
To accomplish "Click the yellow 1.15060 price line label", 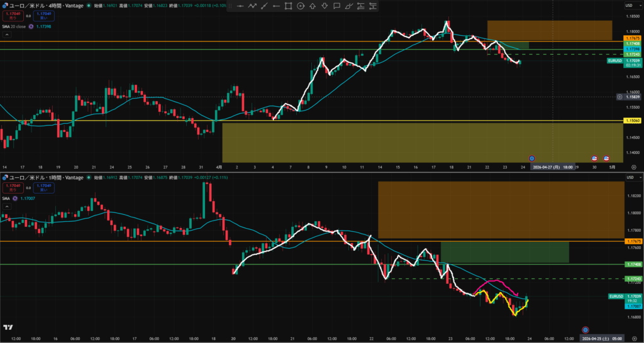I will (631, 121).
